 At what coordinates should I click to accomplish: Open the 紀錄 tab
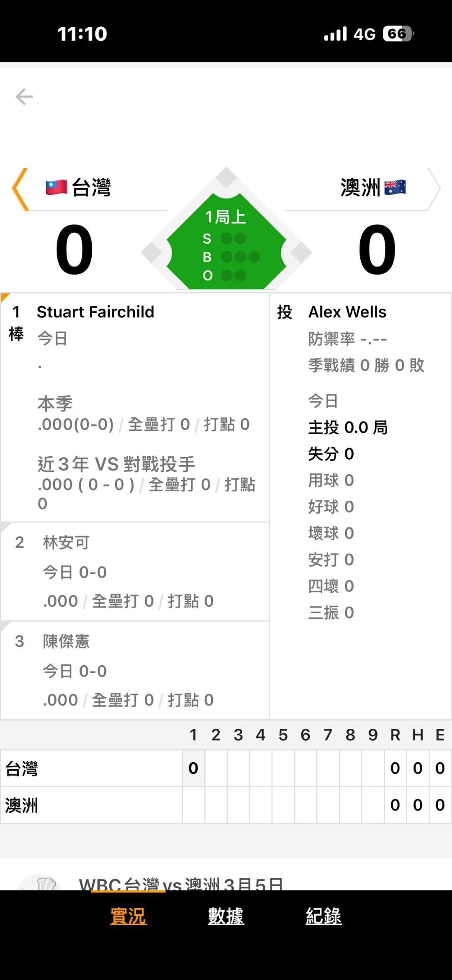(x=324, y=916)
